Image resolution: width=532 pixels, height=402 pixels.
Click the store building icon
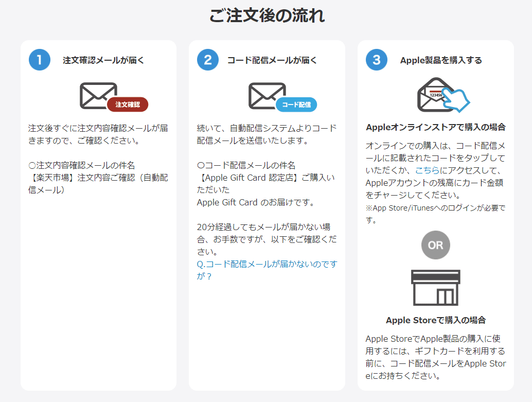436,288
